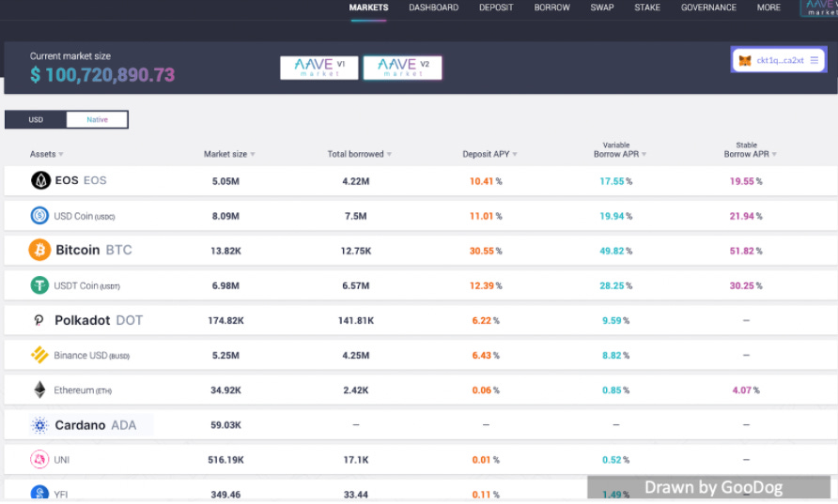
Task: Sort by Deposit APY column
Action: pos(489,154)
